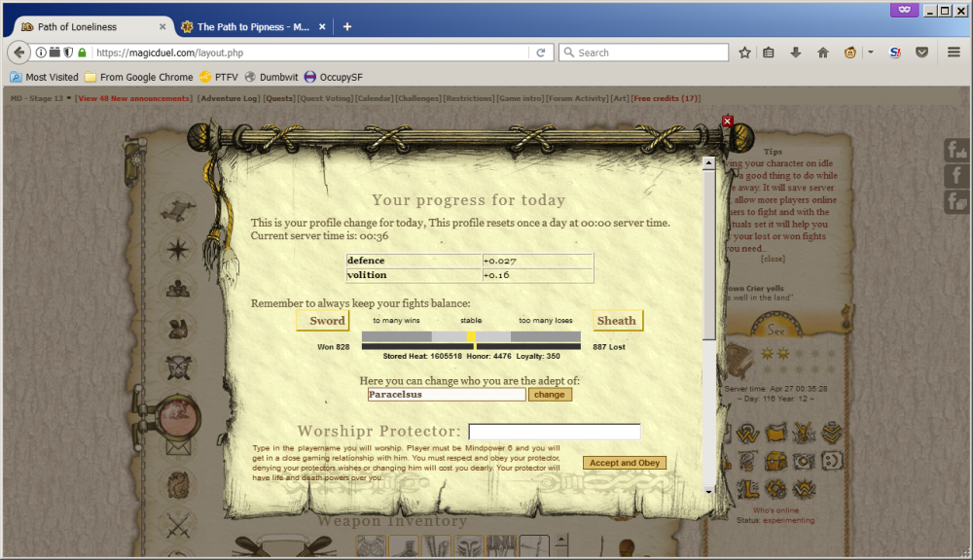Screen dimensions: 973x560
Task: Open the Quests menu link
Action: pyautogui.click(x=279, y=98)
